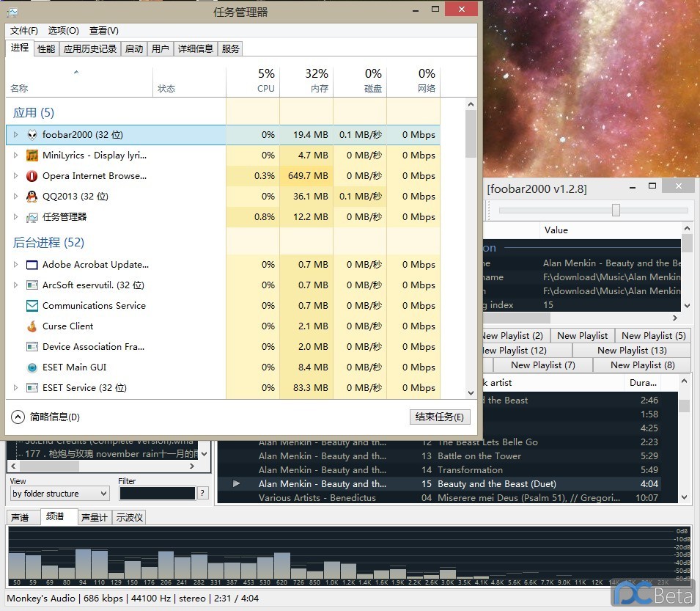Switch to the 示波仪 visualization tab
This screenshot has width=700, height=611.
130,517
